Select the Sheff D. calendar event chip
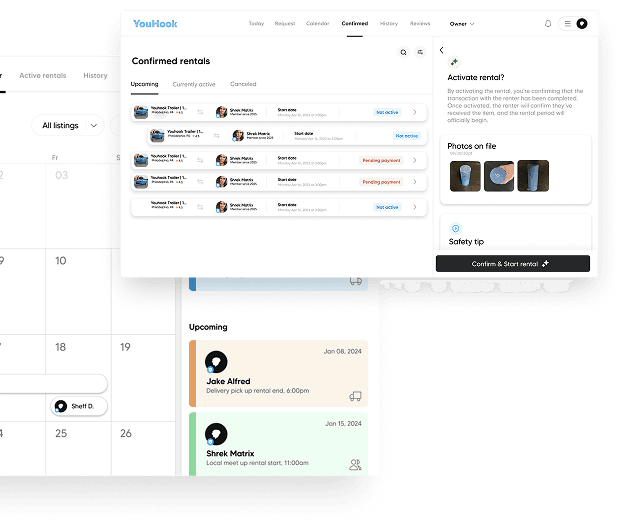 coord(79,406)
